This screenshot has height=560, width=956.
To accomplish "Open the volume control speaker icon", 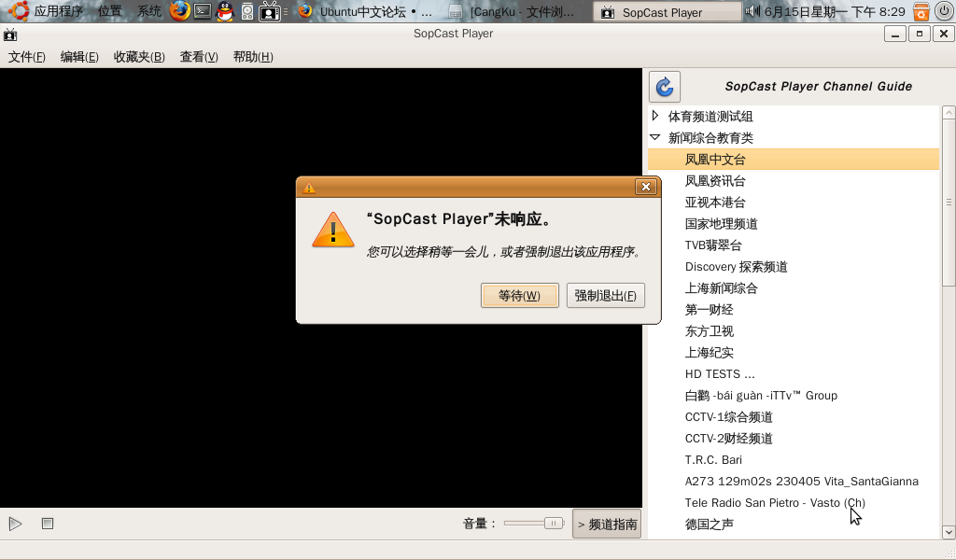I will coord(752,11).
